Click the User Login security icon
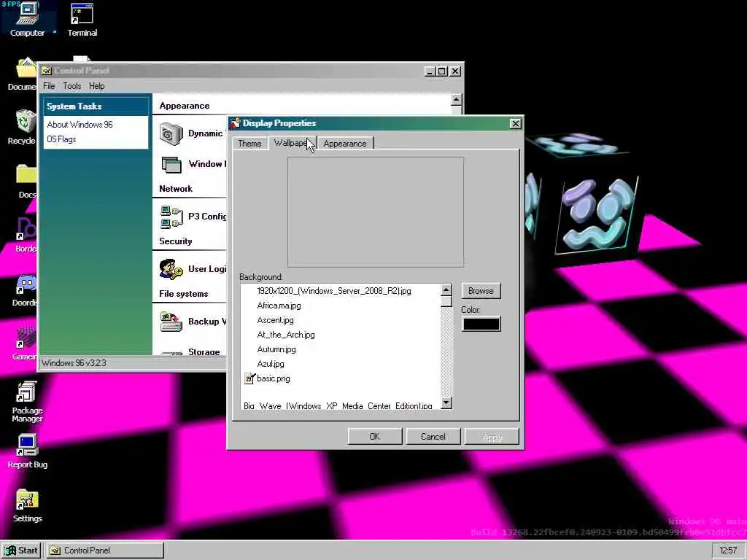The image size is (747, 560). coord(171,270)
